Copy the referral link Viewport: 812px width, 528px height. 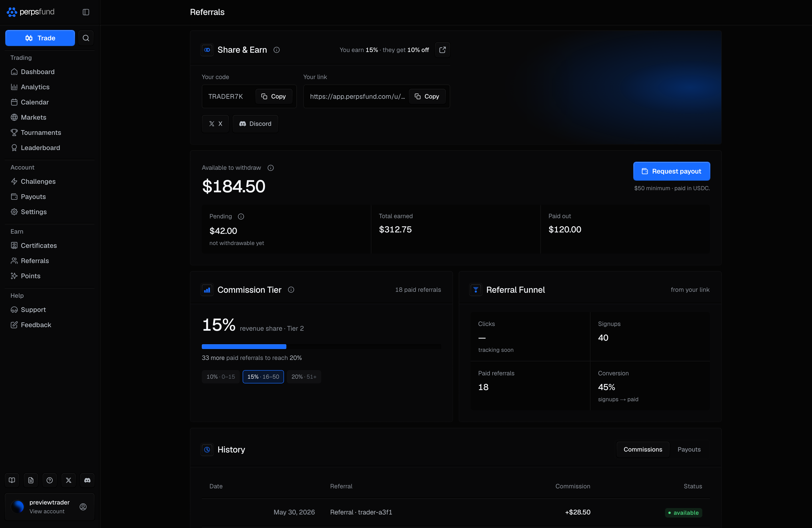click(427, 97)
